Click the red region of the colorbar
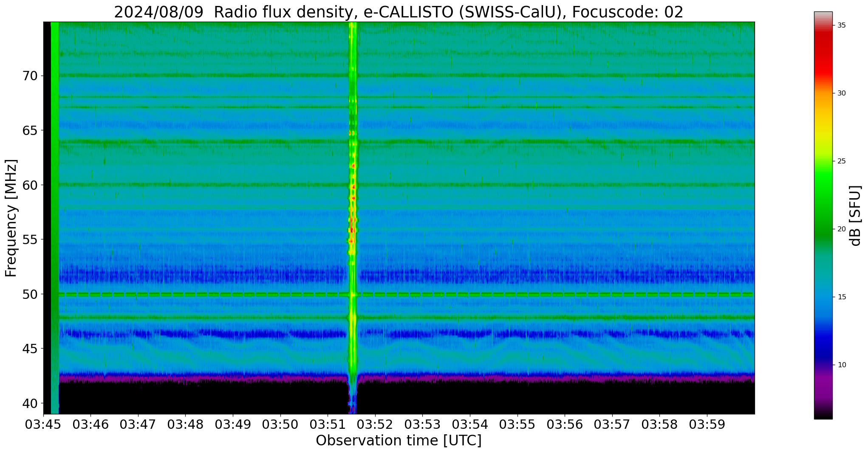 (x=823, y=55)
